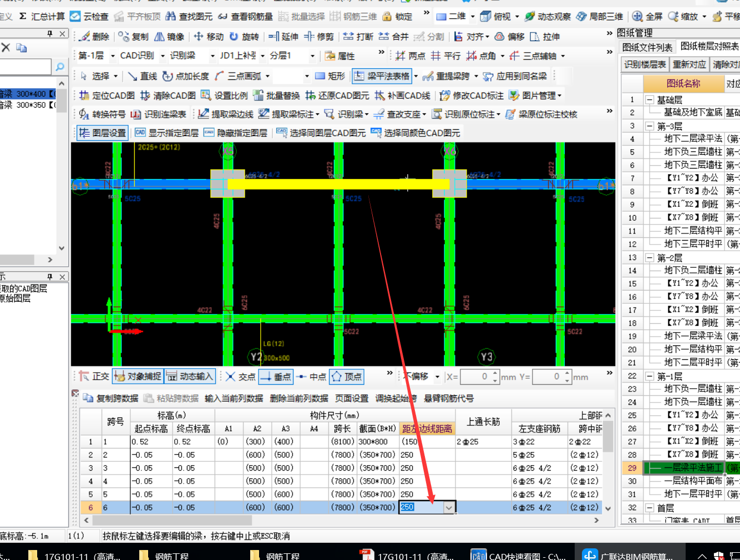Click 复制跨数据 copy span data
This screenshot has width=740, height=560.
(x=111, y=398)
